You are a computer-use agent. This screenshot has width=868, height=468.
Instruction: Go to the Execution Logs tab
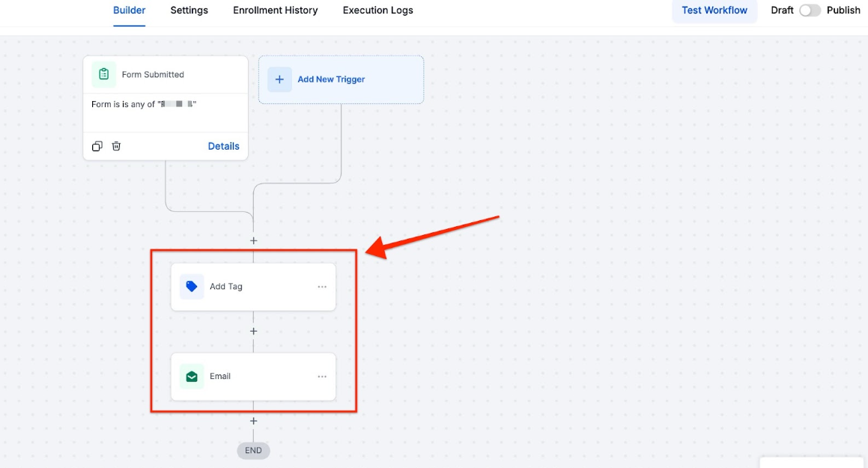377,10
